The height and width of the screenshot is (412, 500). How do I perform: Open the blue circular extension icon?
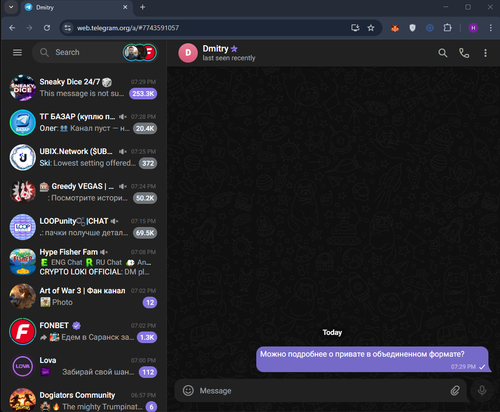click(x=430, y=28)
